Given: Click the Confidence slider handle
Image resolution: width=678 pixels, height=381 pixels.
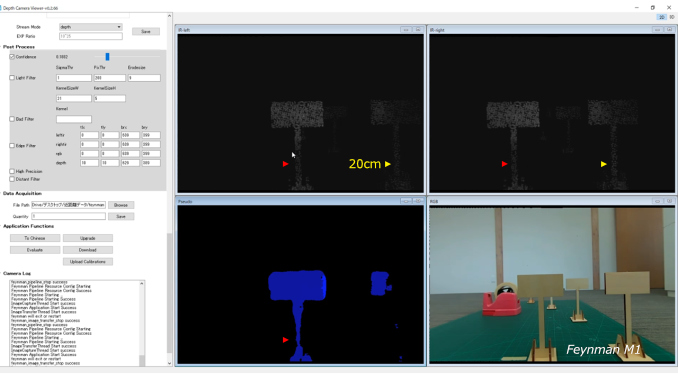Looking at the screenshot, I should point(107,57).
